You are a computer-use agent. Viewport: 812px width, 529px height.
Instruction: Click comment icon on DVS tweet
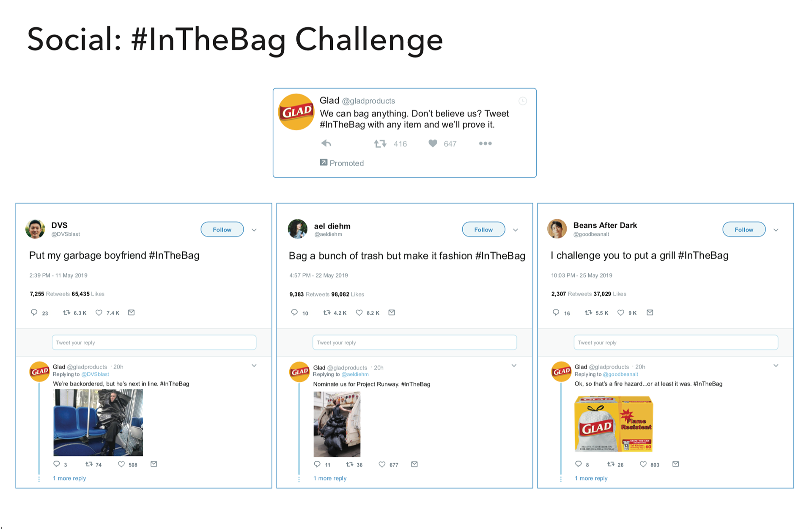pyautogui.click(x=34, y=313)
